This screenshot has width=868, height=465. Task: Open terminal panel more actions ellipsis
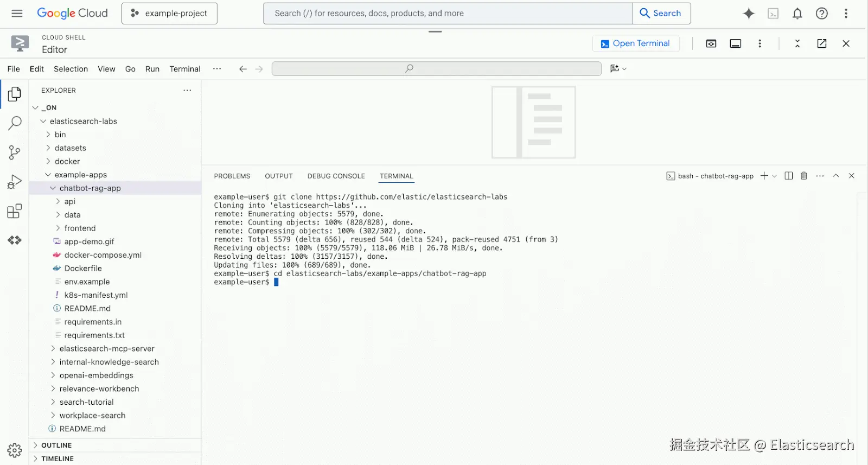[x=820, y=176]
